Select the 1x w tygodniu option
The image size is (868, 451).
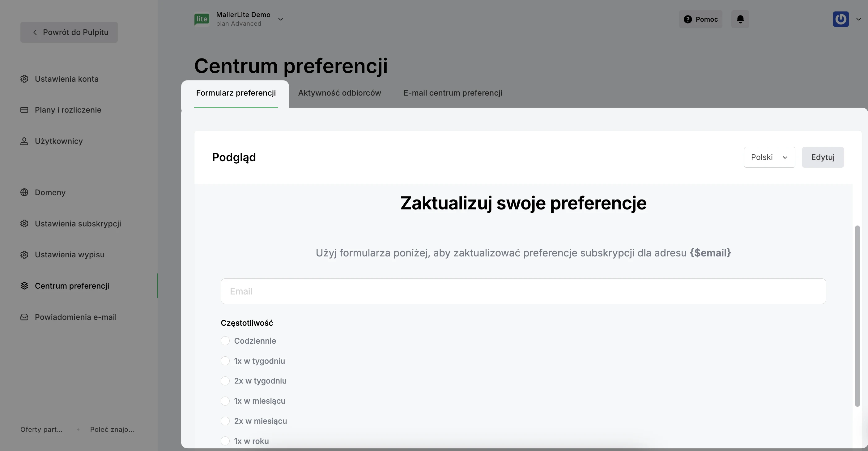click(x=225, y=361)
